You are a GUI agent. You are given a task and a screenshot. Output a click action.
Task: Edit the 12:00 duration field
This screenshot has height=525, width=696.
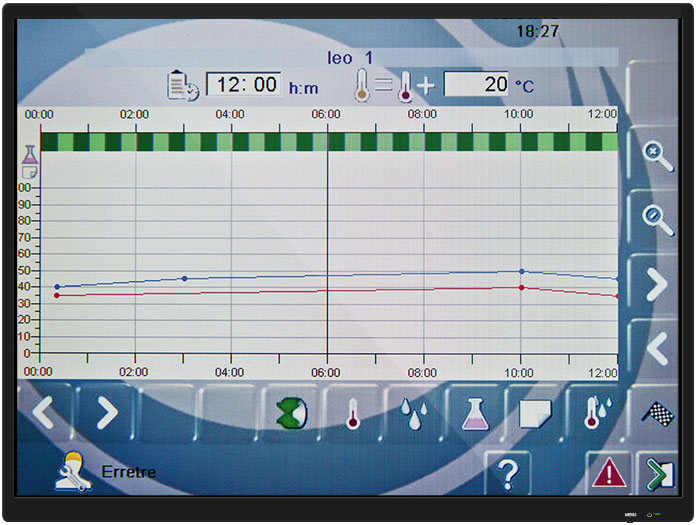[244, 84]
